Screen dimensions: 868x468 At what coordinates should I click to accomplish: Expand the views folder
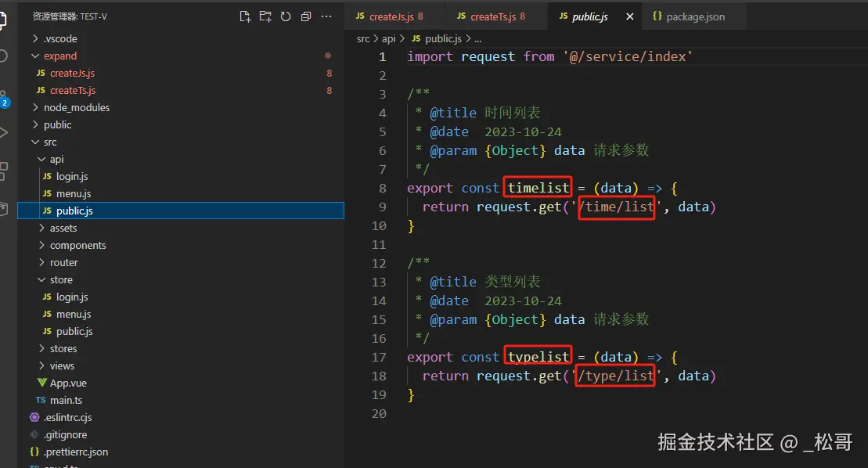tap(62, 365)
